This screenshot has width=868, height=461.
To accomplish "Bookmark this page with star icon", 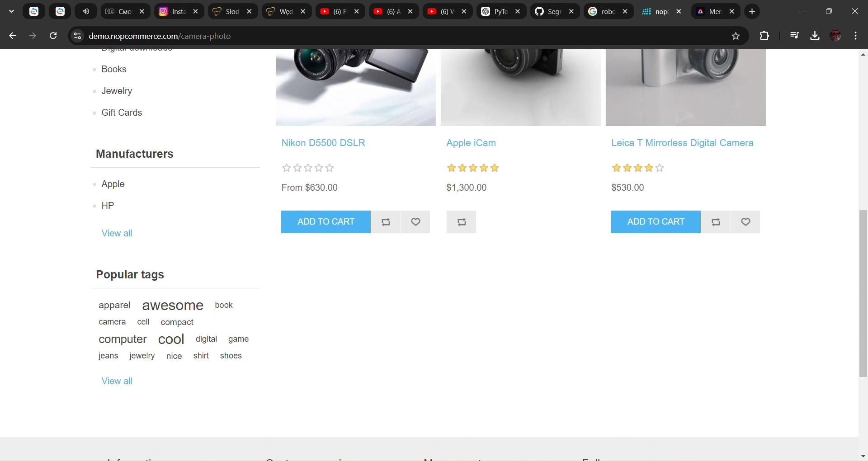I will [x=736, y=36].
